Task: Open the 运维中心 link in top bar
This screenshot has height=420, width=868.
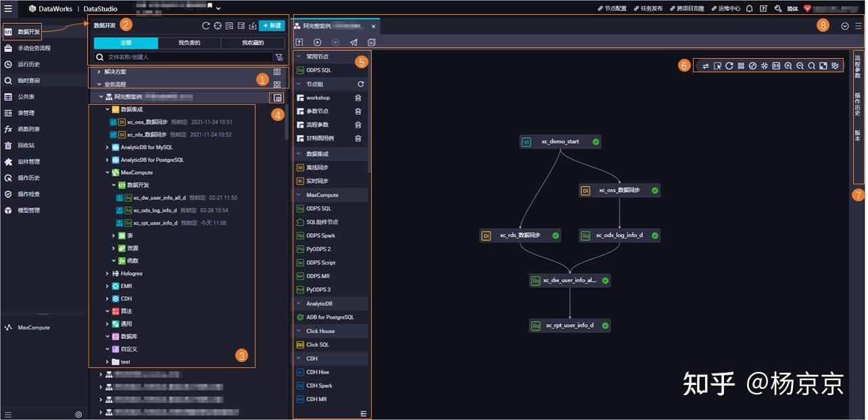Action: point(725,9)
